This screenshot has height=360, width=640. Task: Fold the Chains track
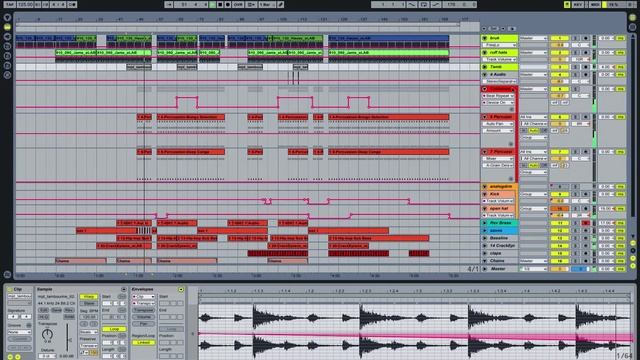484,261
